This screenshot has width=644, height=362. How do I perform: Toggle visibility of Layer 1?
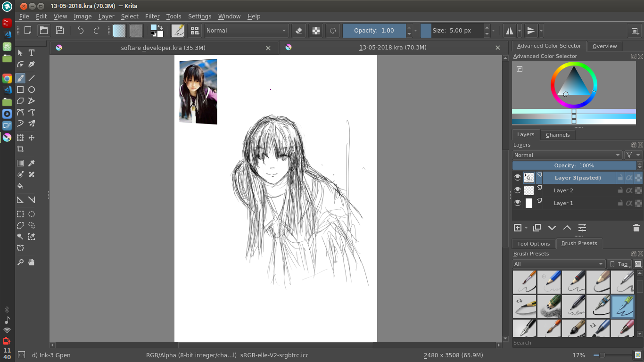[518, 203]
